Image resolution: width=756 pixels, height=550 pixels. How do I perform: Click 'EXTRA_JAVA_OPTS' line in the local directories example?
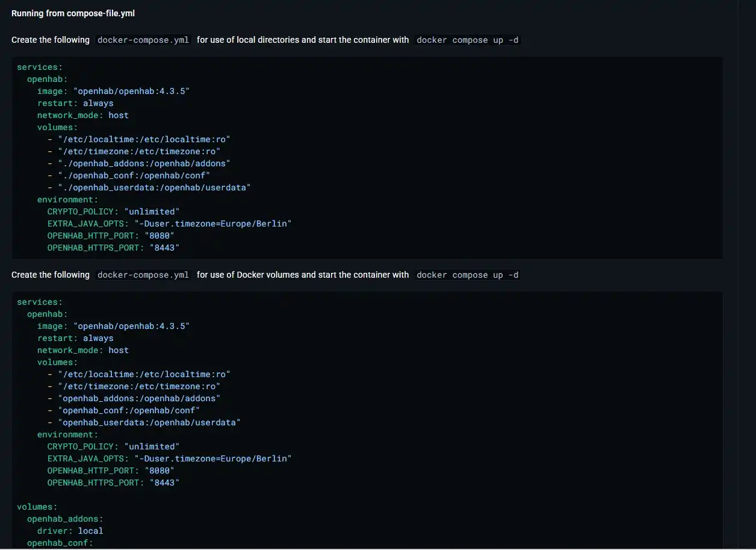click(x=170, y=223)
